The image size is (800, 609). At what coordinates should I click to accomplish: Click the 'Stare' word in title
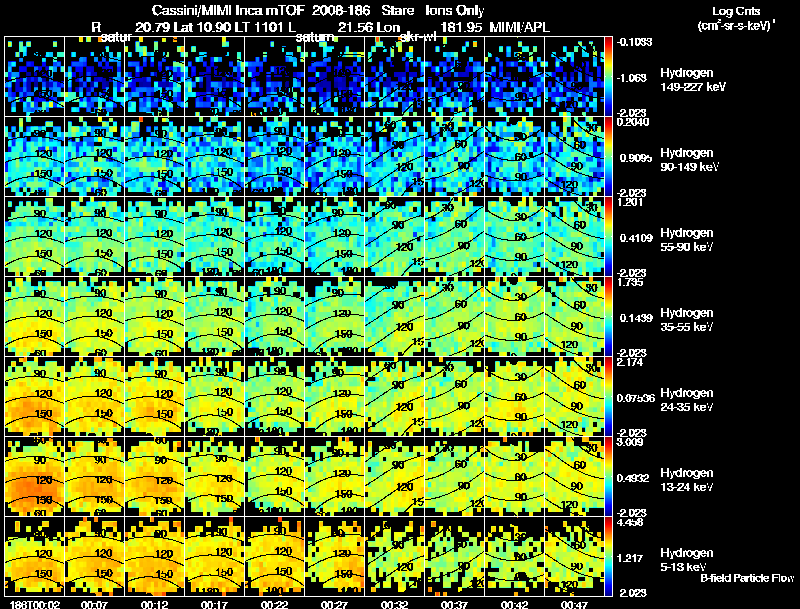(x=397, y=11)
